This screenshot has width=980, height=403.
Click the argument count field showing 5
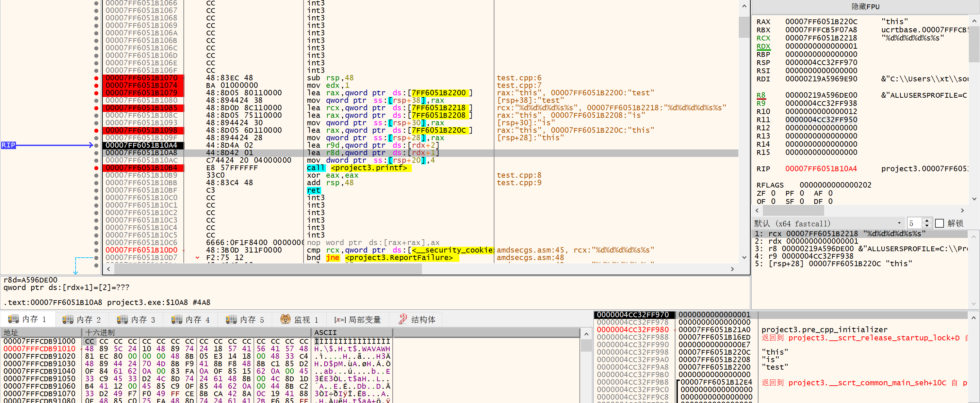[915, 223]
